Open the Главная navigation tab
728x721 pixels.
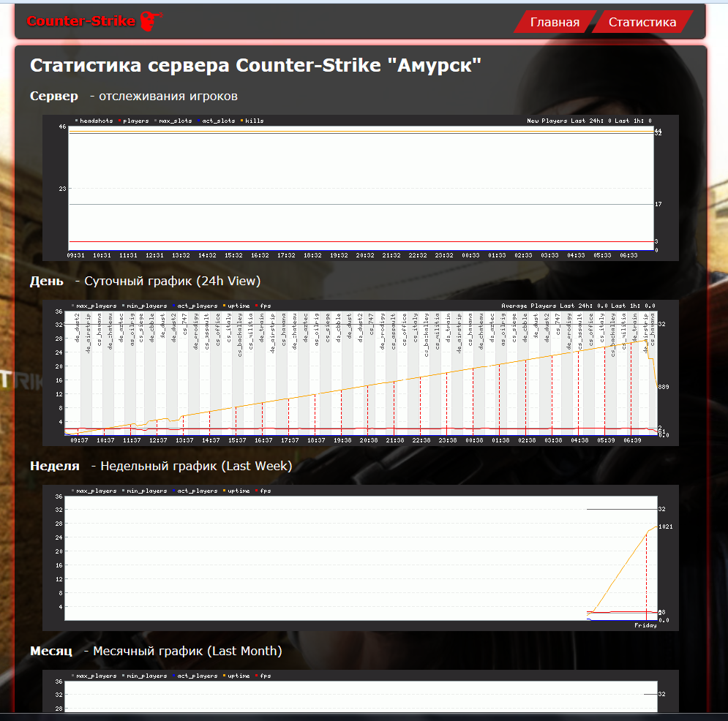[555, 22]
